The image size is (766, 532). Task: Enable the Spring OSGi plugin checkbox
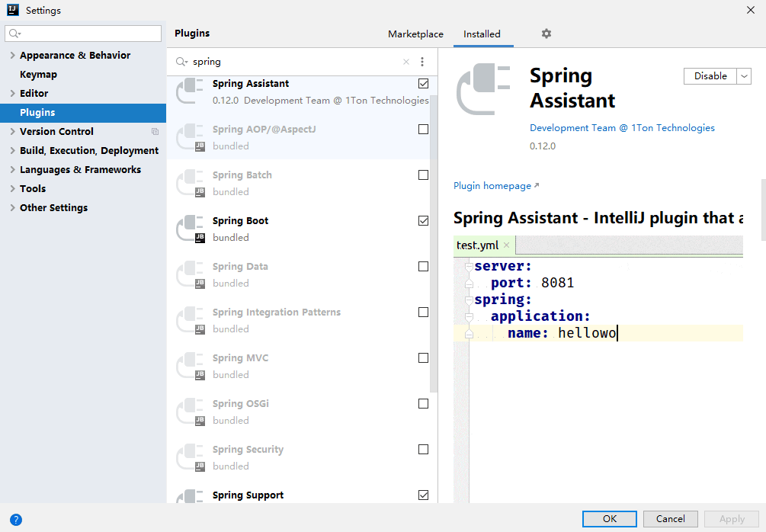coord(424,403)
